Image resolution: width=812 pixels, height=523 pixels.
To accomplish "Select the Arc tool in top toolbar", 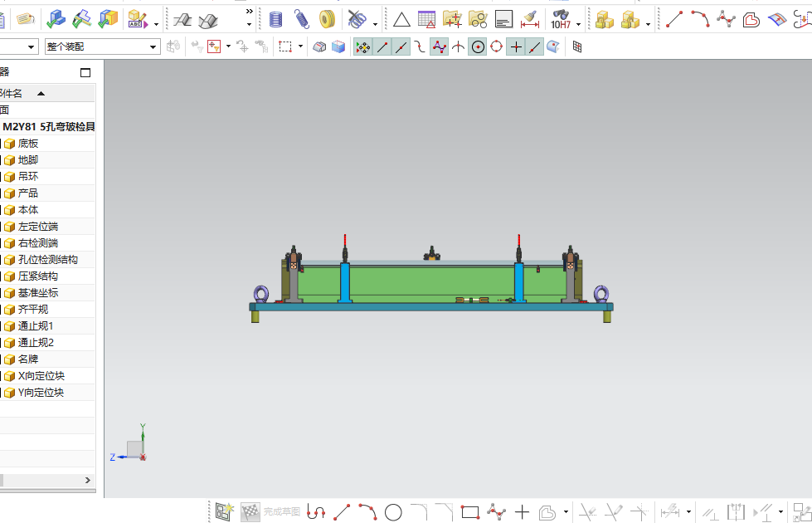I will point(700,20).
